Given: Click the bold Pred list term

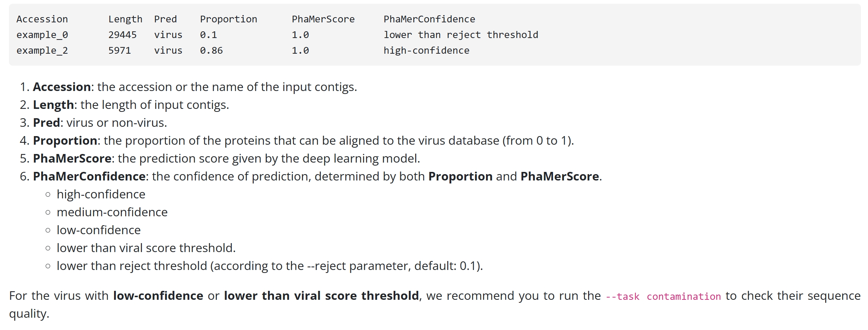Looking at the screenshot, I should click(47, 123).
